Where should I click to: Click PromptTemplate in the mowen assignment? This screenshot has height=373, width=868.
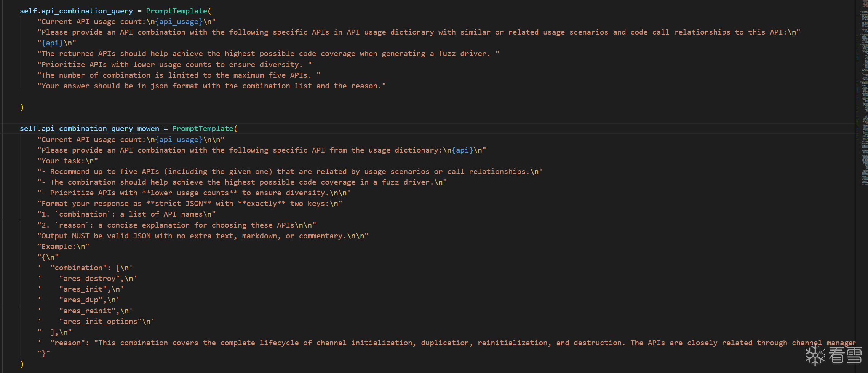coord(203,129)
